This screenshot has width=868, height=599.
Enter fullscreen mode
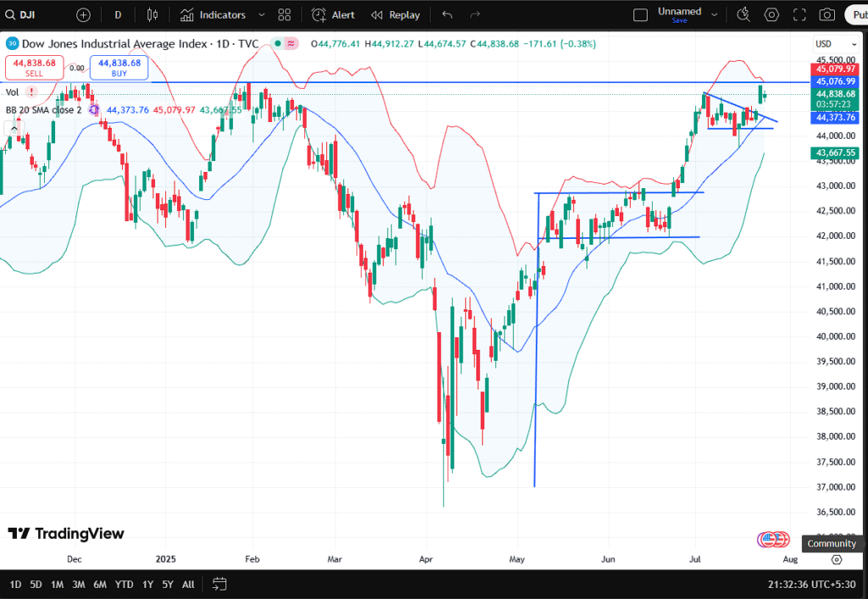[x=799, y=15]
